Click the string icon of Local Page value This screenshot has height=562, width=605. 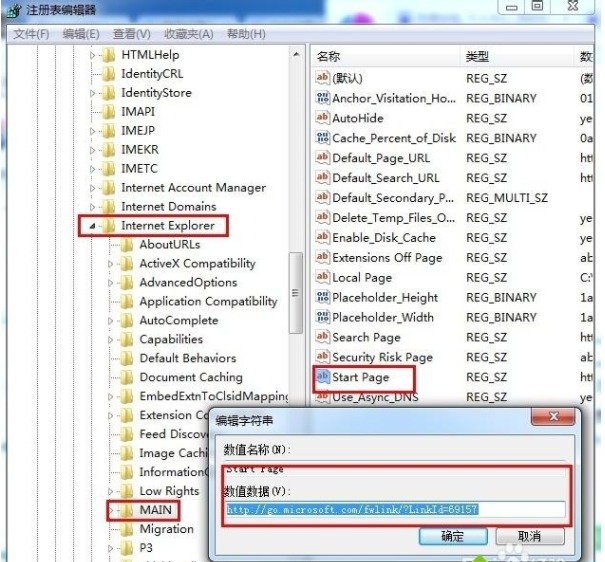[x=322, y=277]
